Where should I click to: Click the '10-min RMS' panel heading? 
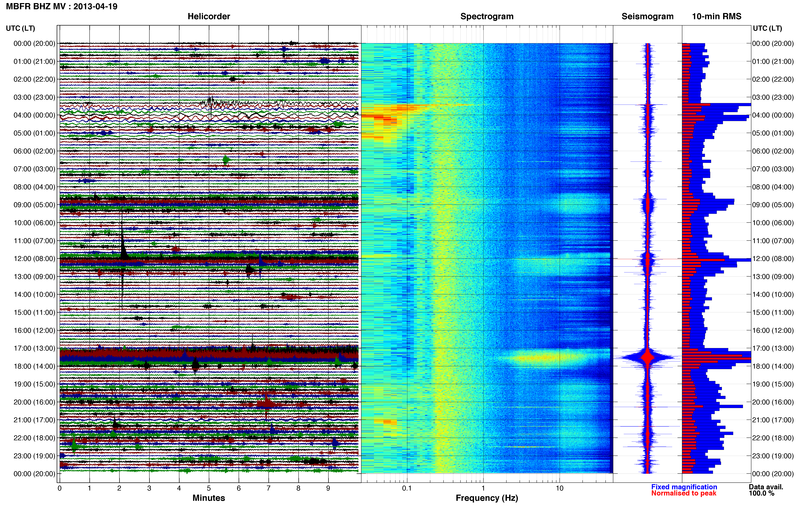(716, 16)
